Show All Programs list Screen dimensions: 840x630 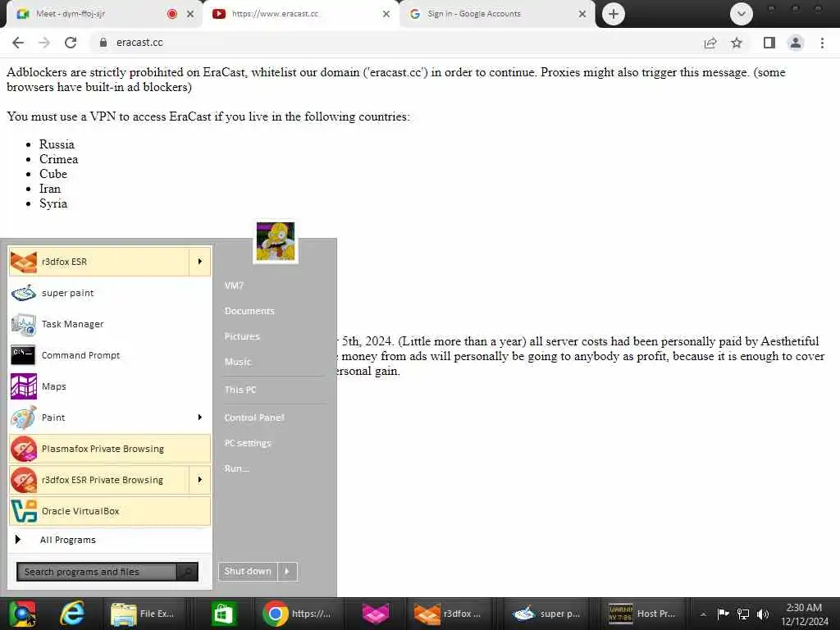tap(110, 540)
